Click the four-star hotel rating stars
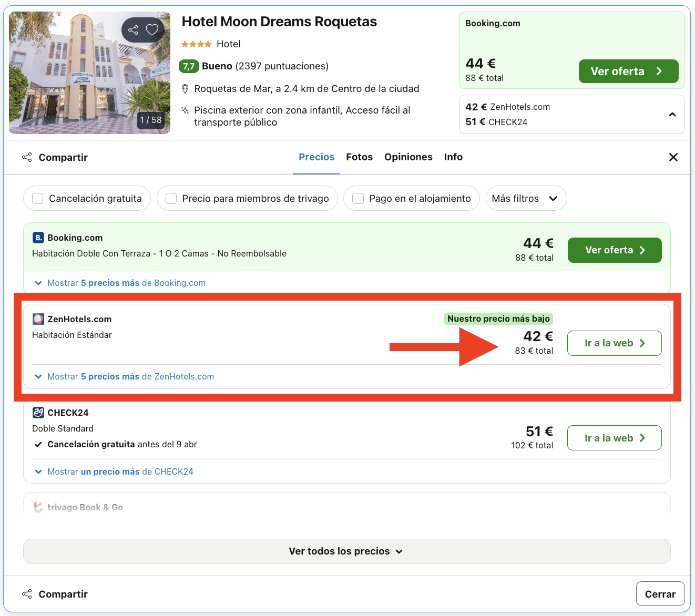This screenshot has width=695, height=616. click(196, 44)
